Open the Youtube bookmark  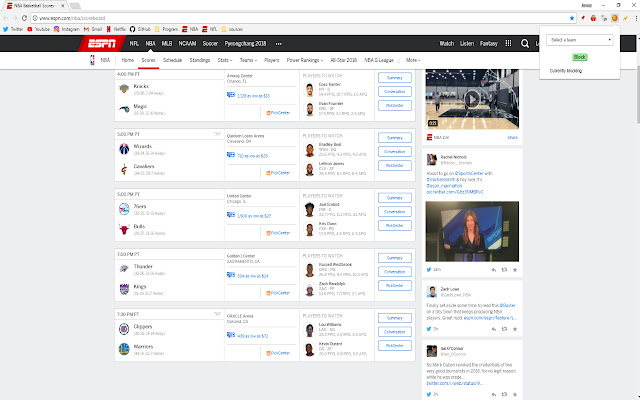[38, 29]
